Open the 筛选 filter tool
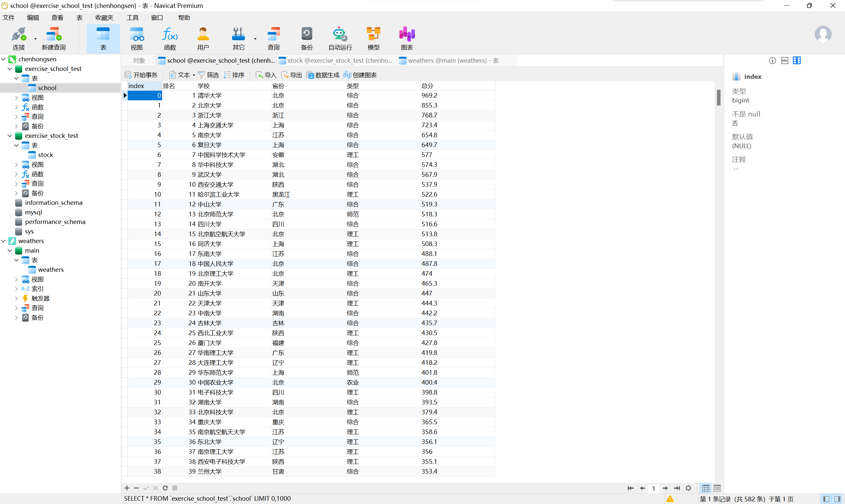 coord(208,75)
